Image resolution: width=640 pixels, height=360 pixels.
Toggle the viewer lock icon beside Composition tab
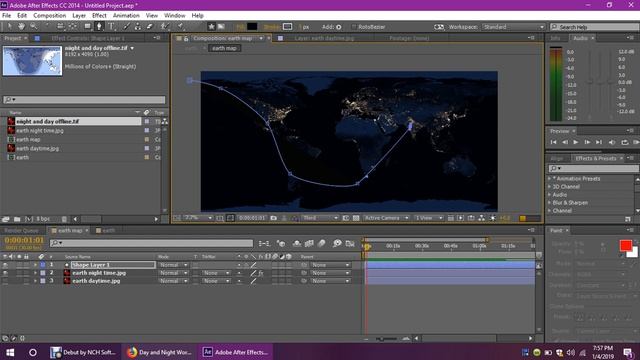point(186,38)
